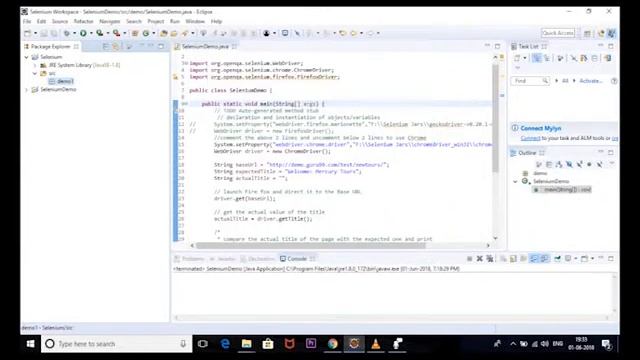
Task: Open the Run button dropdown arrow
Action: point(91,33)
